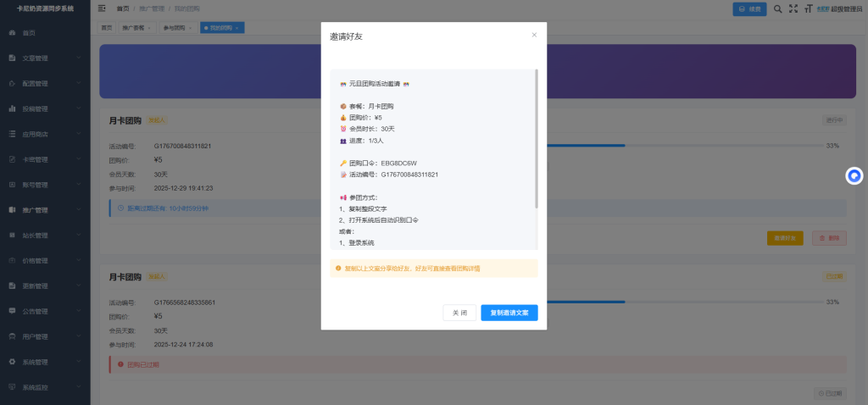Close the 我的团购 tab with its x

point(237,28)
